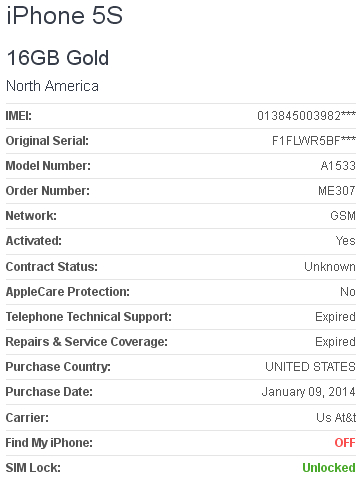363x479 pixels.
Task: Click the AppleCare Protection No value
Action: tap(348, 292)
